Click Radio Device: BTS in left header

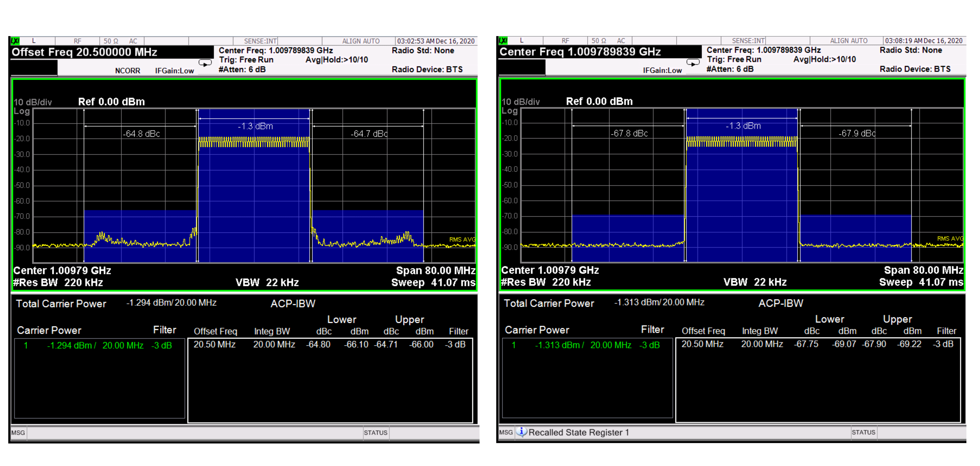pyautogui.click(x=427, y=70)
